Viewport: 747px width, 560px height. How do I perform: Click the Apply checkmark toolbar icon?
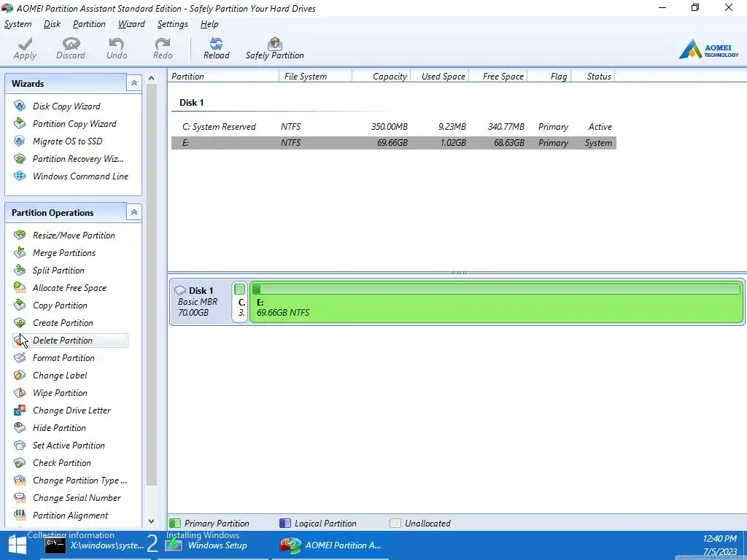point(25,44)
